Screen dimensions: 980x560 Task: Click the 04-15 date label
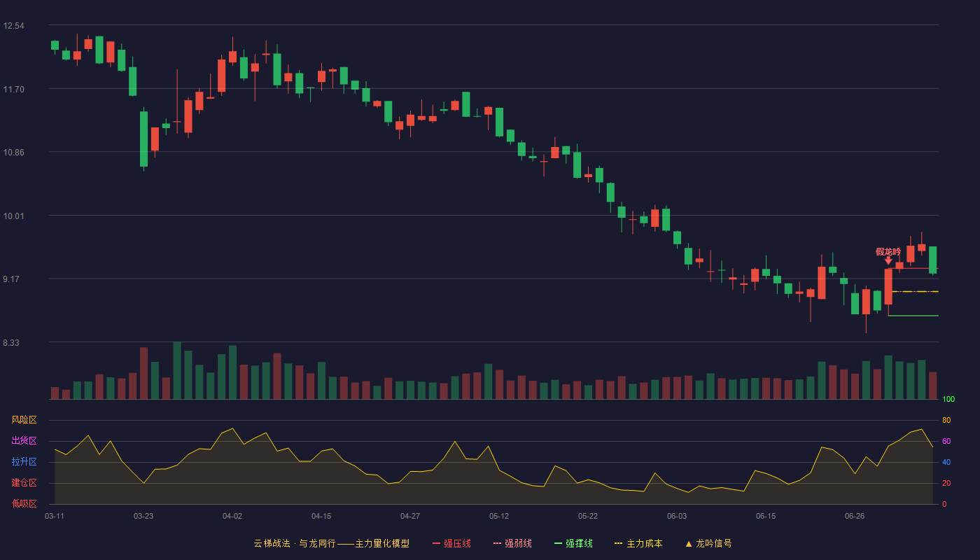321,516
